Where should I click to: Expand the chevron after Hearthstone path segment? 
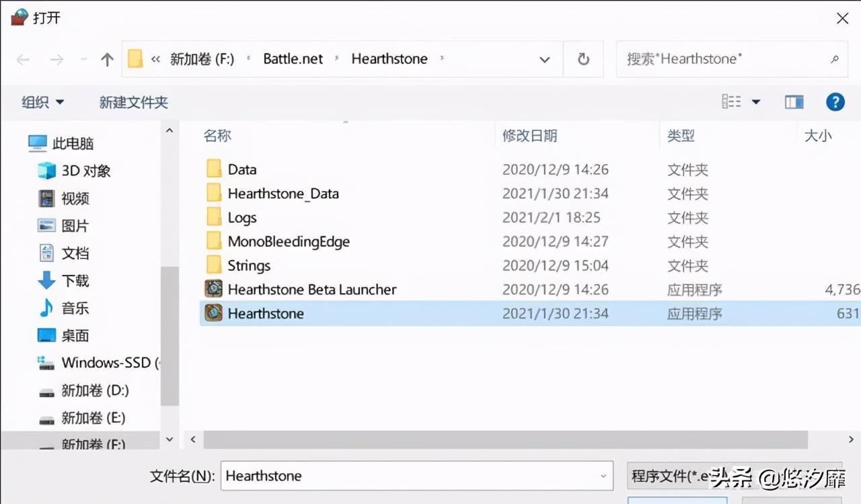coord(442,59)
